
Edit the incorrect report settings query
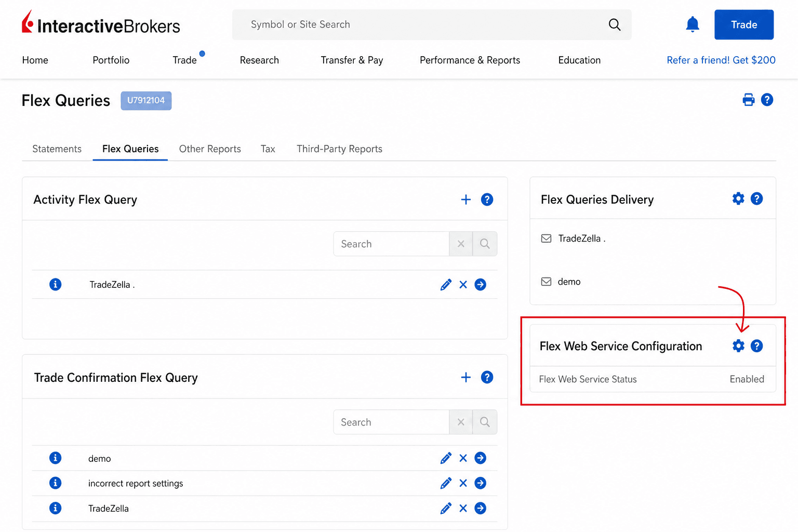pyautogui.click(x=446, y=483)
